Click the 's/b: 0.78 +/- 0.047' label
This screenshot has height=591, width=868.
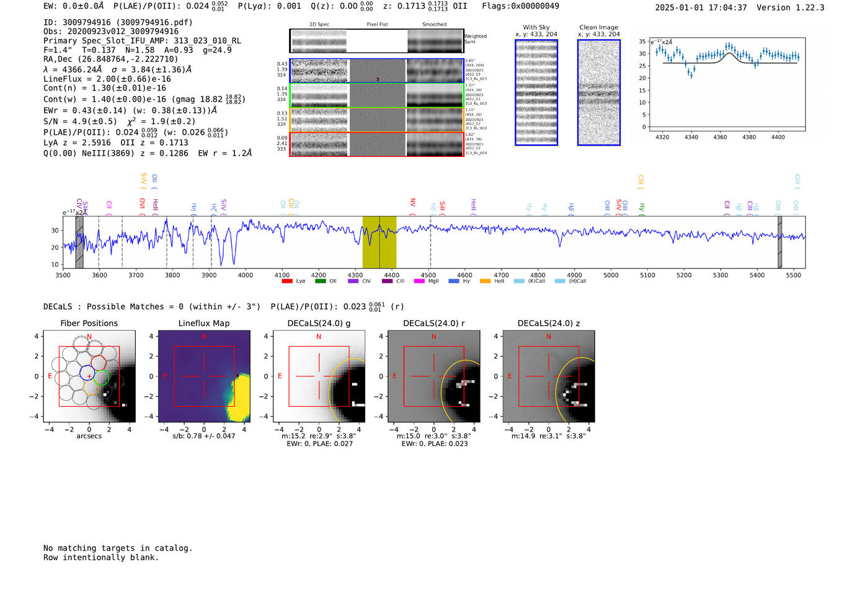[x=204, y=436]
